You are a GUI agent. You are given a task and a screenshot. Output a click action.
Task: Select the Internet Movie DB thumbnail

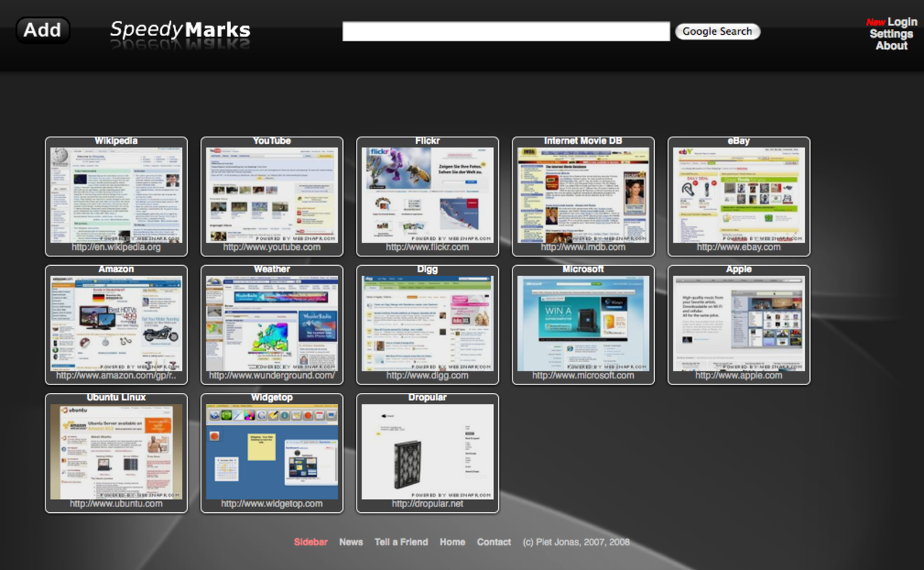(583, 195)
